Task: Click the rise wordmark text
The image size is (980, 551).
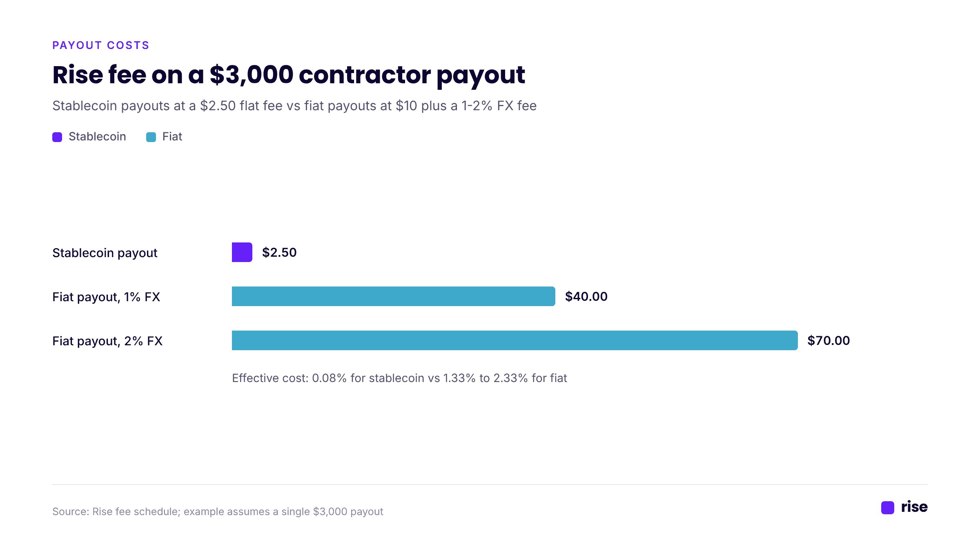Action: (914, 507)
